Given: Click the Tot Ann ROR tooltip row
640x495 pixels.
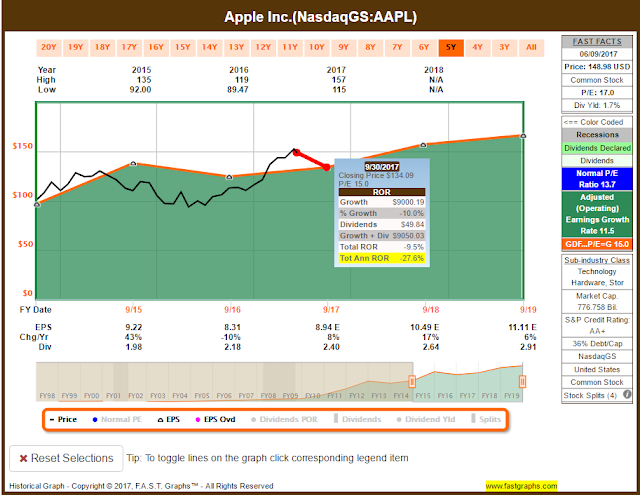Looking at the screenshot, I should [382, 258].
